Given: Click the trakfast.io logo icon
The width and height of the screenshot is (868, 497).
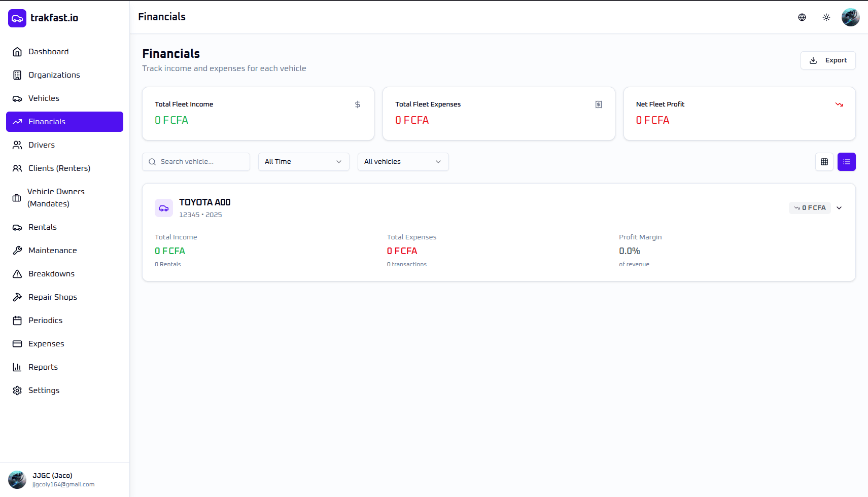Looking at the screenshot, I should tap(17, 18).
